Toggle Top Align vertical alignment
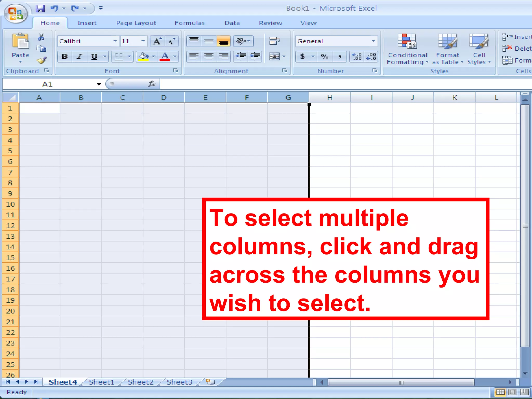This screenshot has width=532, height=399. [194, 41]
